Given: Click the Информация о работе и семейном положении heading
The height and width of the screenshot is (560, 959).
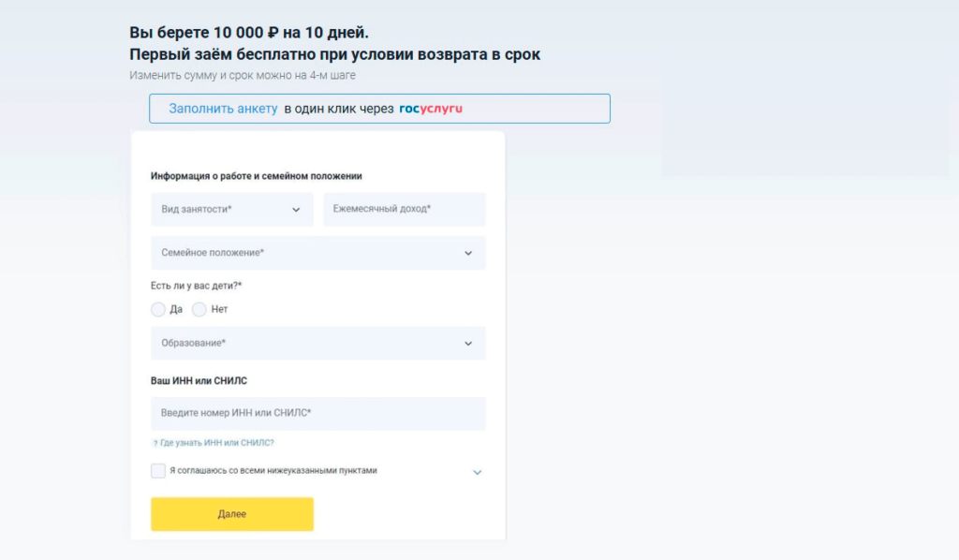Looking at the screenshot, I should 257,176.
